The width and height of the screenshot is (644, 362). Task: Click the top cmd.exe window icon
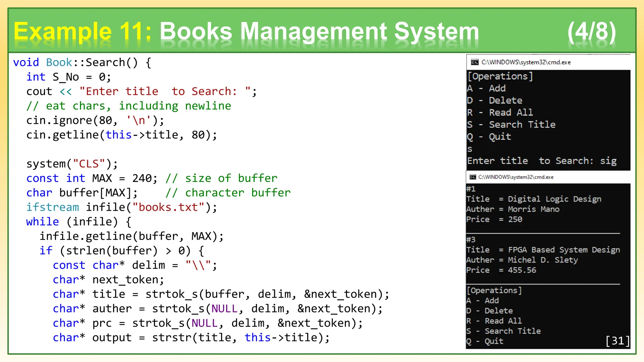click(475, 62)
